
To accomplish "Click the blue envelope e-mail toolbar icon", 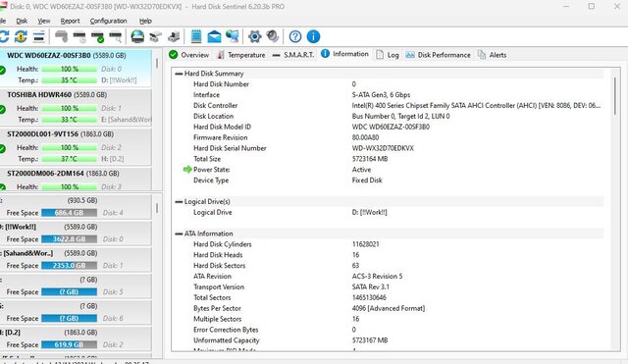I will (x=214, y=37).
